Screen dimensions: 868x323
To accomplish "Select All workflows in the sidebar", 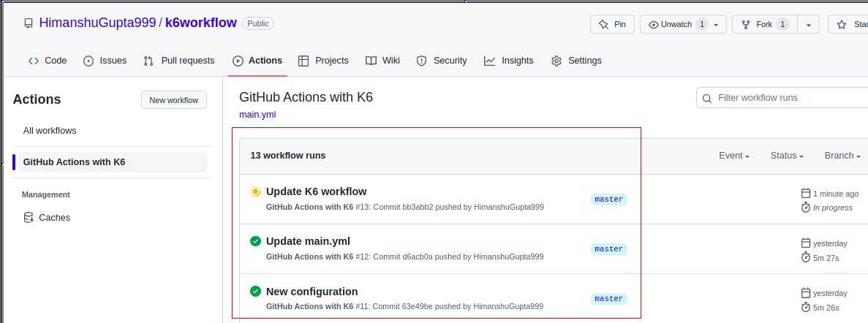I will click(x=50, y=131).
